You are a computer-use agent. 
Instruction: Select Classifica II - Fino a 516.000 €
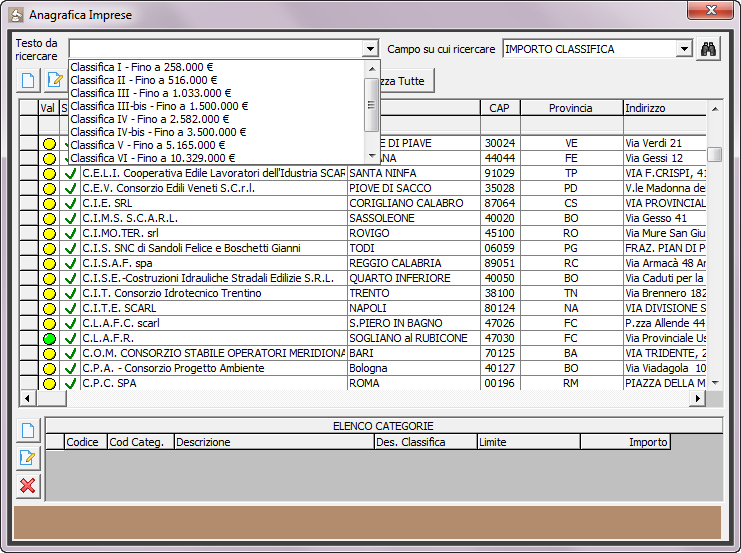pos(217,80)
